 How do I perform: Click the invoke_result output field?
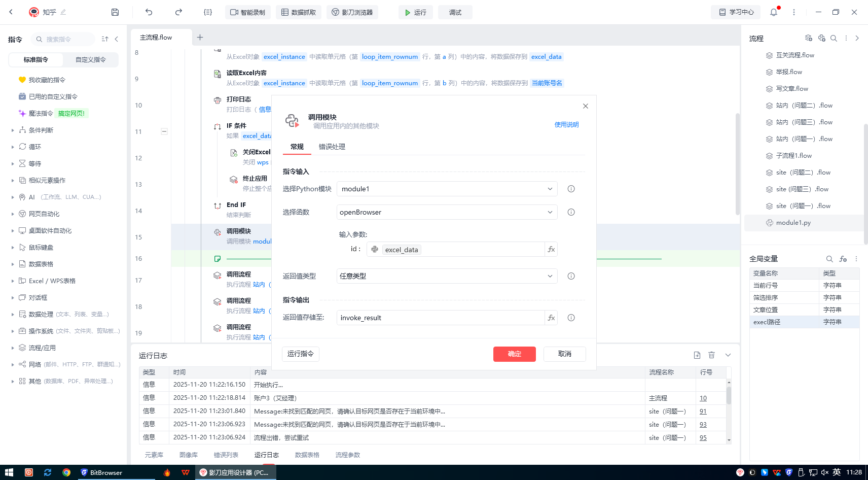point(440,318)
